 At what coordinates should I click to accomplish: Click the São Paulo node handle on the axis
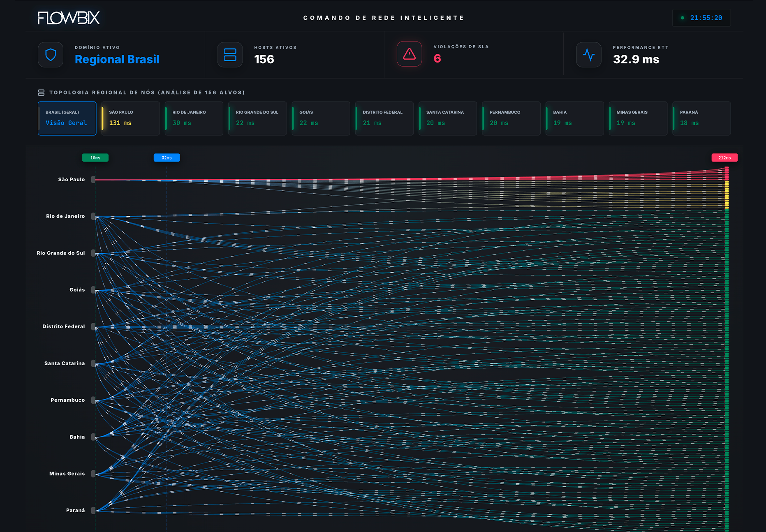point(94,179)
